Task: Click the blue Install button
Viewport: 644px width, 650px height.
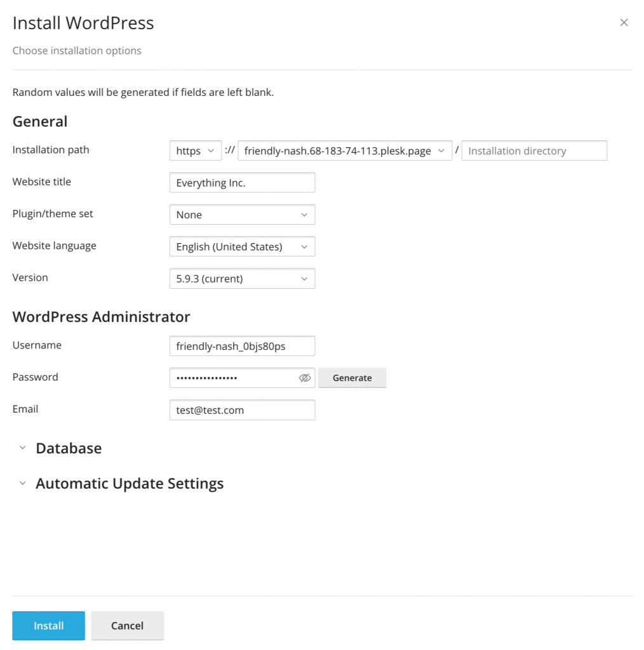Action: coord(48,625)
